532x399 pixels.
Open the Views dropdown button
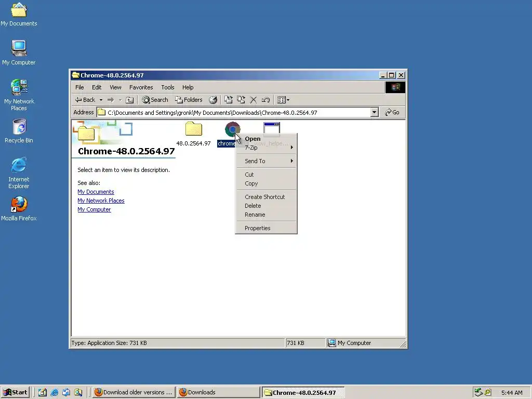click(x=283, y=100)
